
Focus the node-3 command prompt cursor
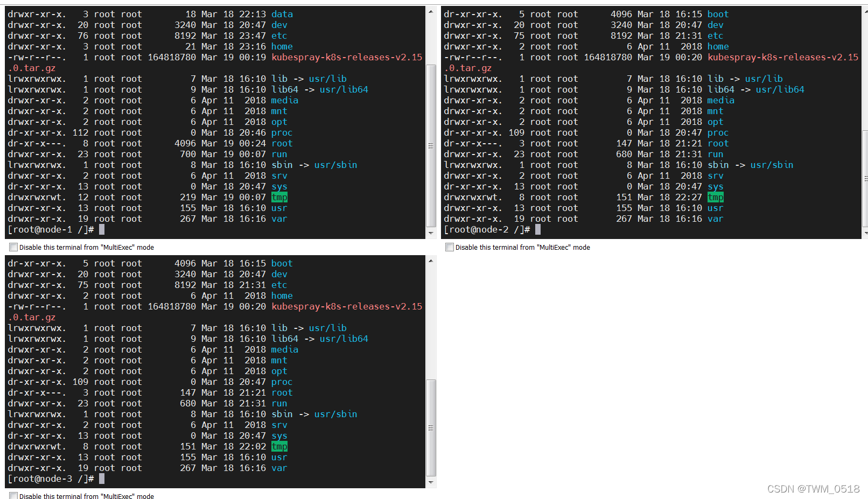pyautogui.click(x=102, y=479)
